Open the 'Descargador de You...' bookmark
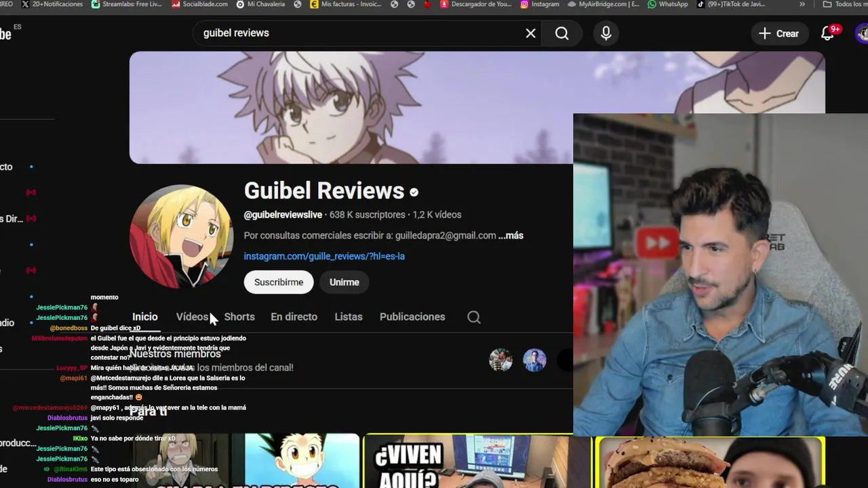The image size is (868, 488). [476, 4]
